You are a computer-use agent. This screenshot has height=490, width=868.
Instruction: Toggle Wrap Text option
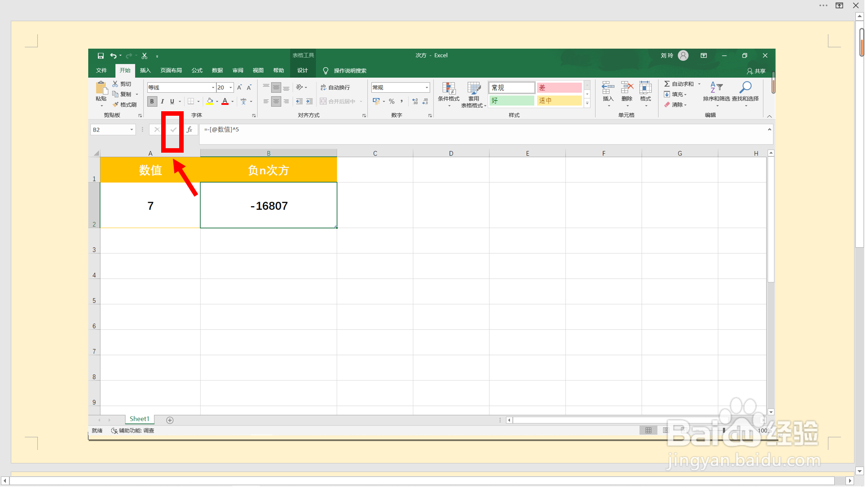[x=335, y=87]
